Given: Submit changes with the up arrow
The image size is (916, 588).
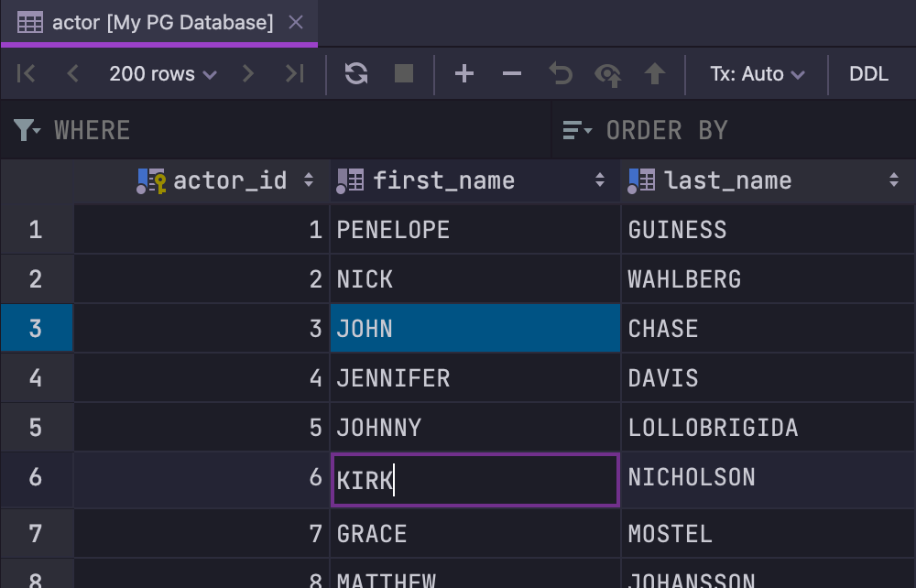Looking at the screenshot, I should [x=654, y=74].
